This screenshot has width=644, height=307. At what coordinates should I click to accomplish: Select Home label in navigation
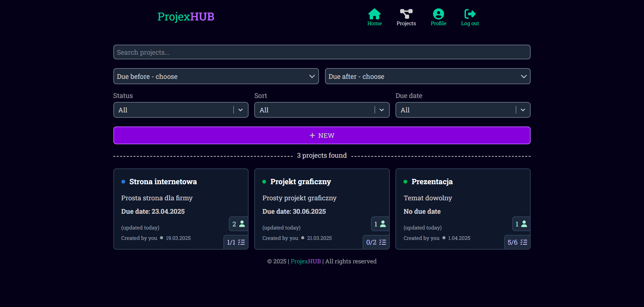coord(374,23)
